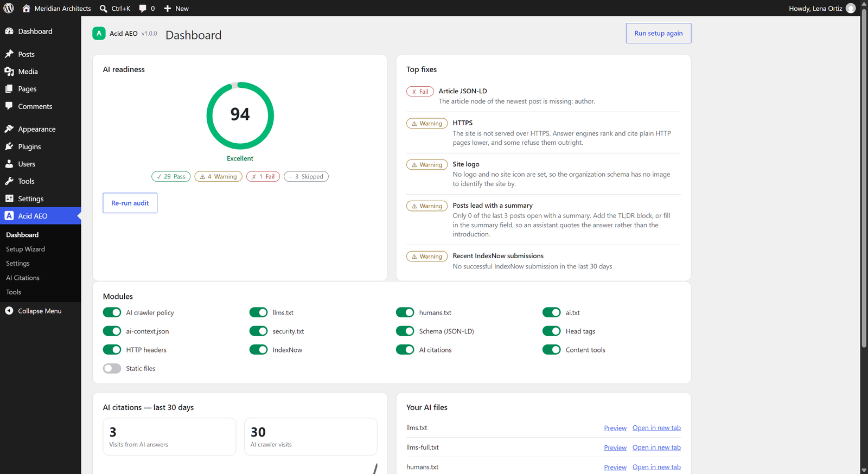The image size is (868, 474).
Task: Open the Media menu
Action: (x=41, y=72)
